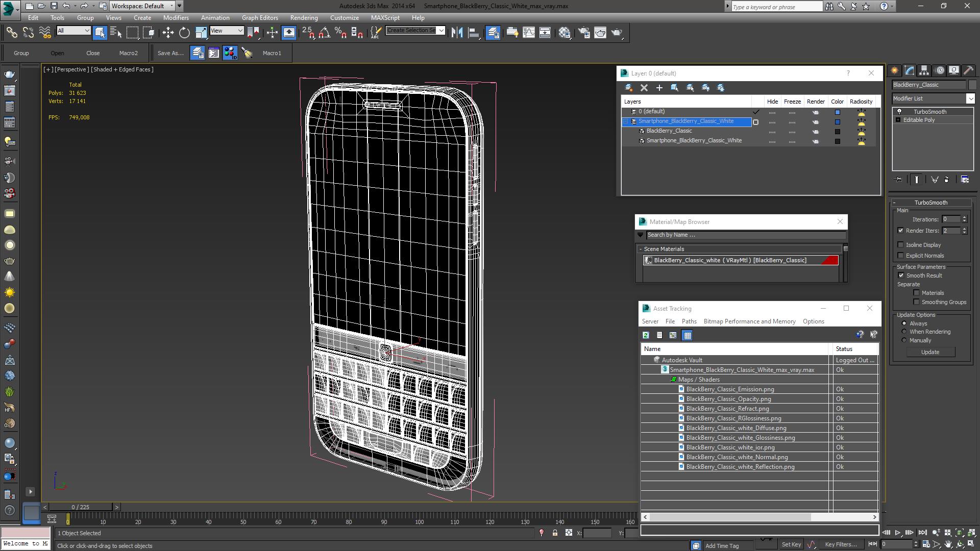
Task: Collapse the TurboSmooth rollout
Action: pos(894,203)
